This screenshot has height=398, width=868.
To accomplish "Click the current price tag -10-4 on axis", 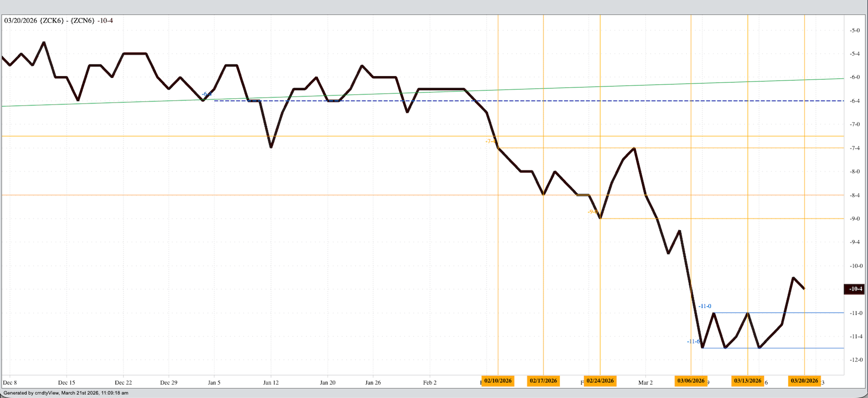I will pos(855,289).
